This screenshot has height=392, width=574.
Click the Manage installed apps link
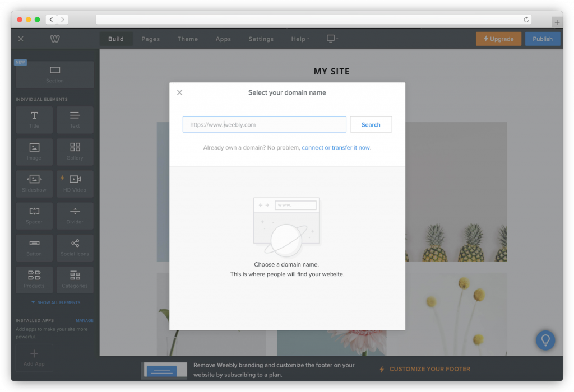(x=85, y=320)
